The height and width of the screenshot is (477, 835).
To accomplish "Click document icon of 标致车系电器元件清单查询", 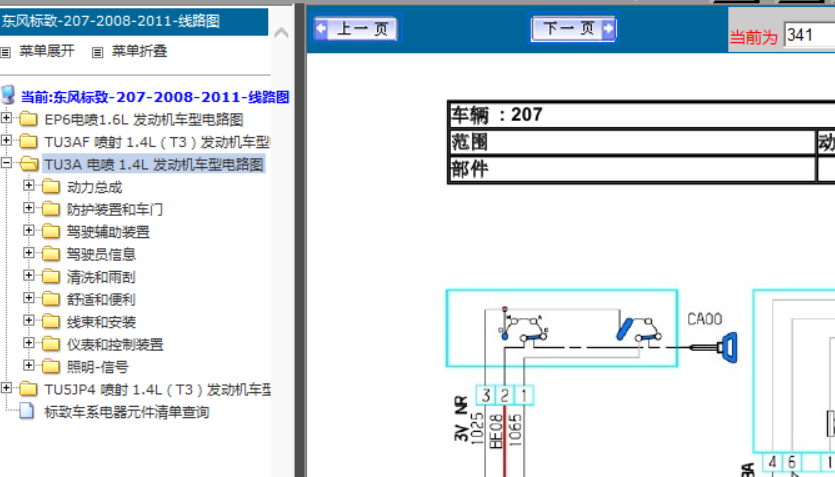I will tap(27, 411).
